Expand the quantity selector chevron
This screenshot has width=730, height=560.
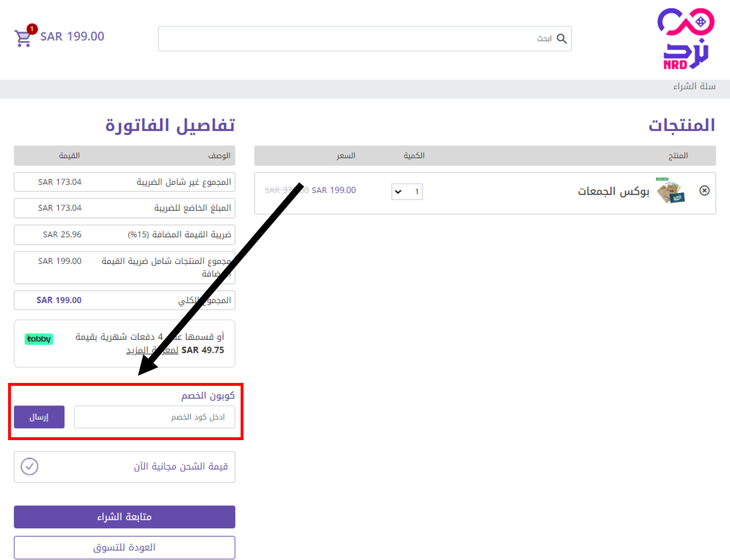tap(398, 192)
